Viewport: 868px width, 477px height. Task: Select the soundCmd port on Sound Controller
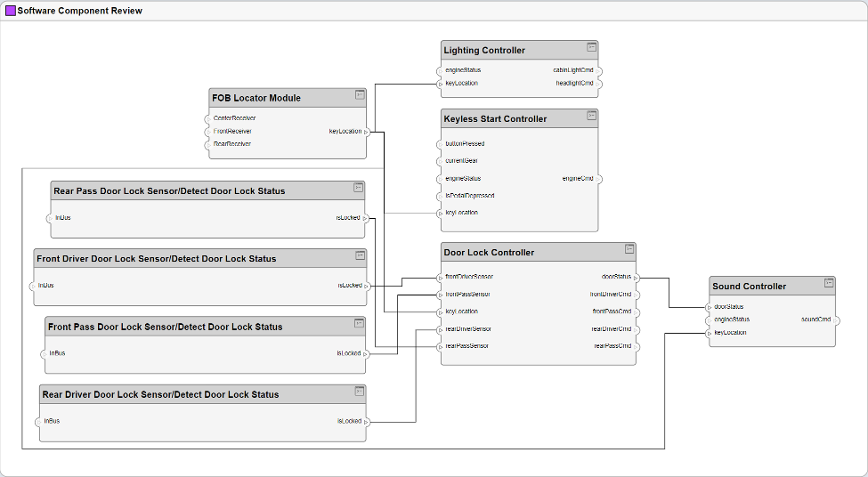(x=835, y=319)
